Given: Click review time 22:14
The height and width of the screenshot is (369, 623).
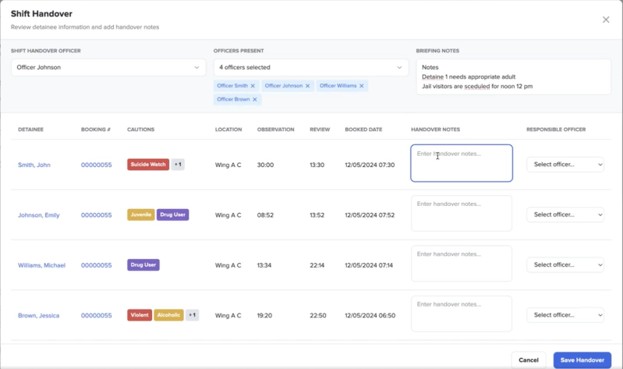Looking at the screenshot, I should tap(317, 265).
